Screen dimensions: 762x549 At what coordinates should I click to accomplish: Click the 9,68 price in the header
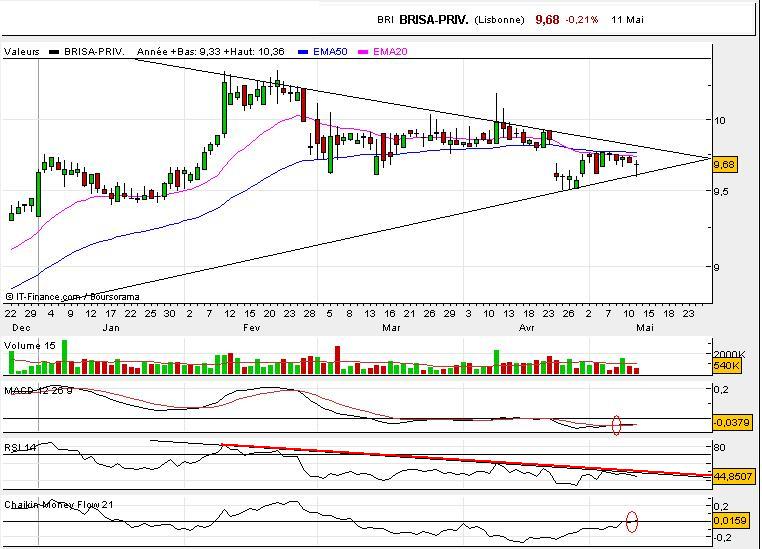tap(547, 19)
